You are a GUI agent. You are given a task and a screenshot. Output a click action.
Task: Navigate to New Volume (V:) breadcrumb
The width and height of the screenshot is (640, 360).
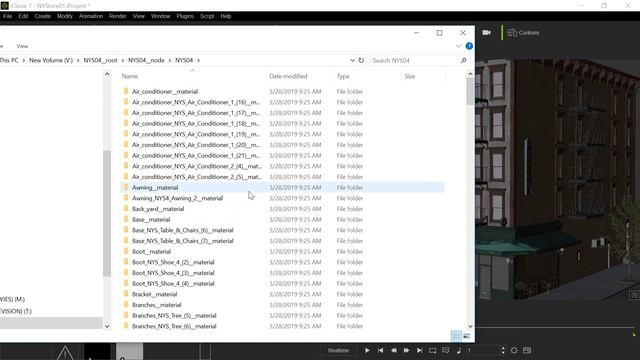pos(51,60)
